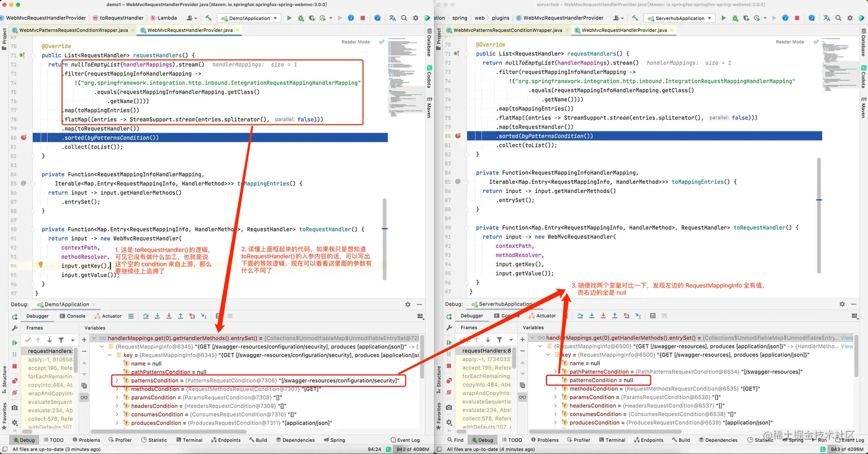Mute breakpoints in demo1 debug side toolbar

[15, 393]
